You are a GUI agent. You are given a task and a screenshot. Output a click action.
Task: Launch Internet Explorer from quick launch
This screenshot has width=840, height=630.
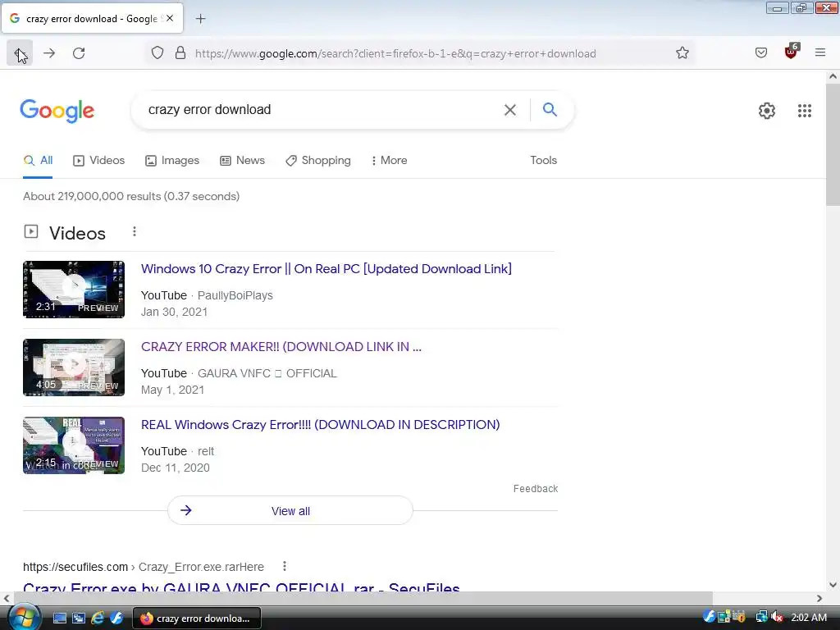coord(98,619)
